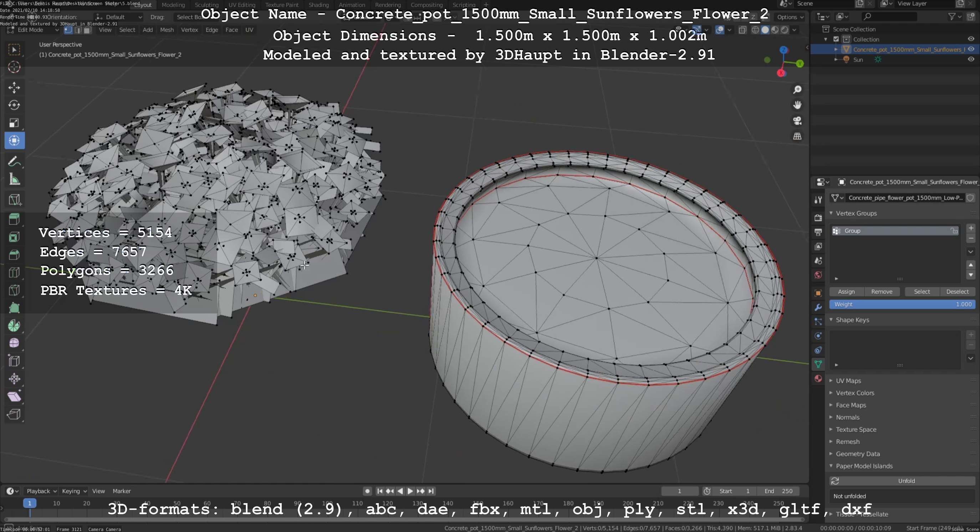
Task: Switch to wireframe viewport shading
Action: point(755,30)
